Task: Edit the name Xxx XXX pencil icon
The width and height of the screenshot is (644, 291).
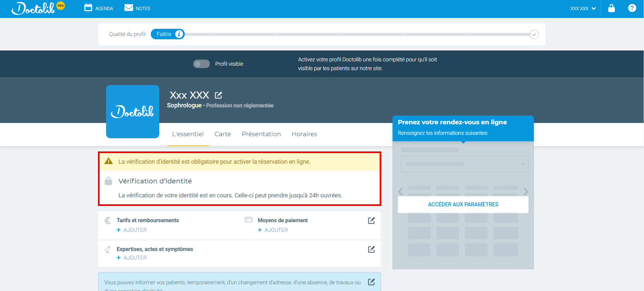Action: click(219, 95)
